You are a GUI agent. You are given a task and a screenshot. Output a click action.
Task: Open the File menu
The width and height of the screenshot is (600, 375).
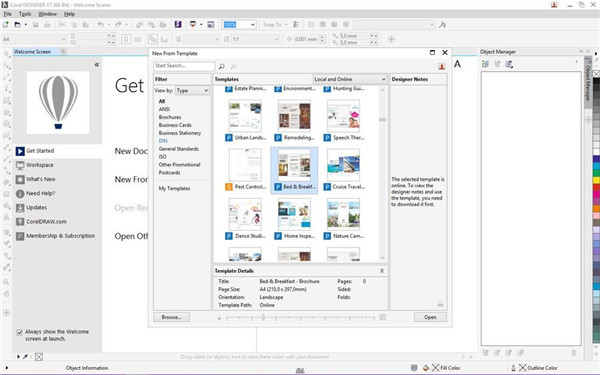8,14
